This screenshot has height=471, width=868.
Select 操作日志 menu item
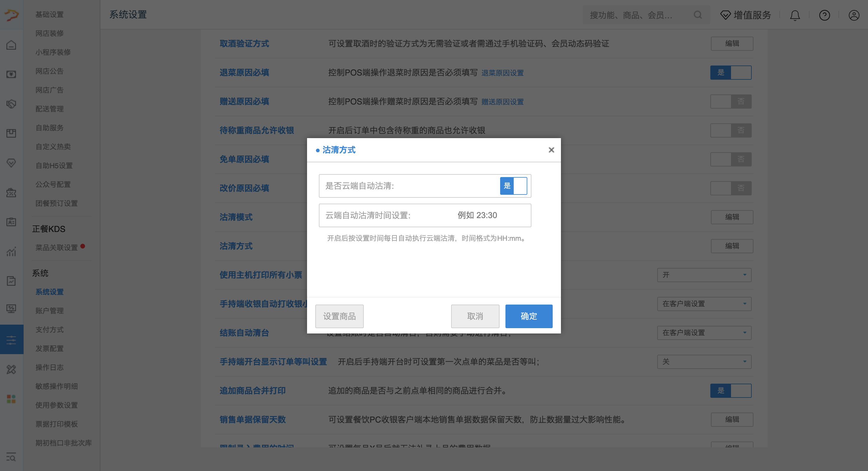[x=50, y=367]
